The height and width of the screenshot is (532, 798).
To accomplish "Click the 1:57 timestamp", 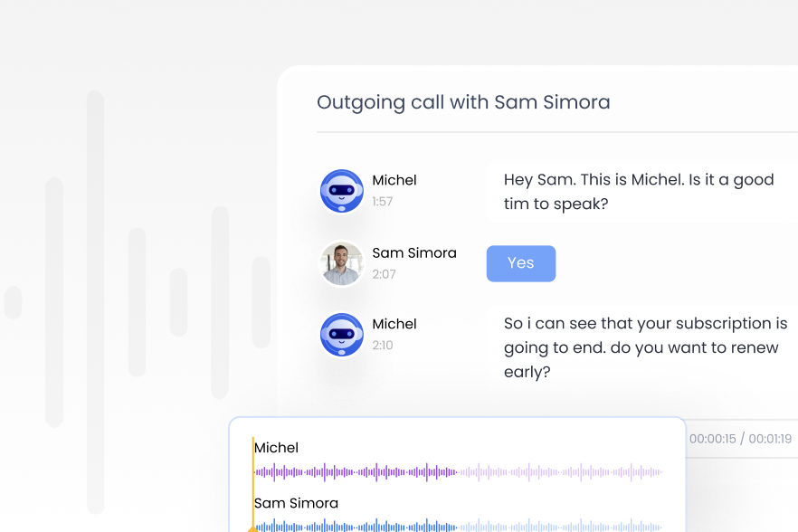I will (382, 202).
